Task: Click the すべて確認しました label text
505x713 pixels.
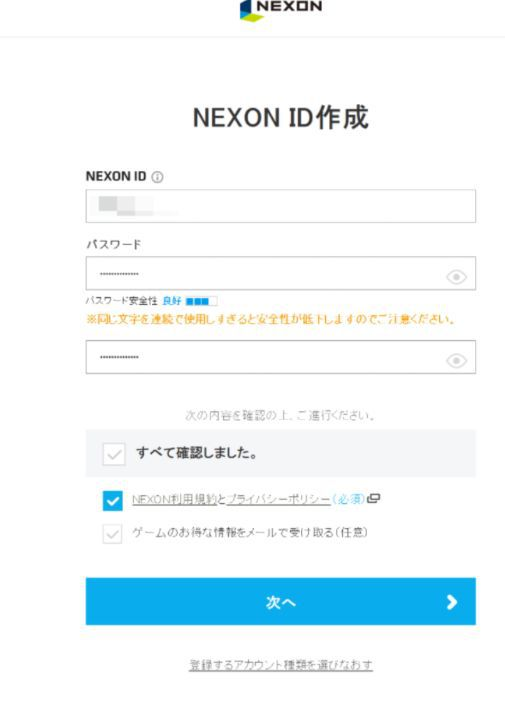Action: (196, 453)
